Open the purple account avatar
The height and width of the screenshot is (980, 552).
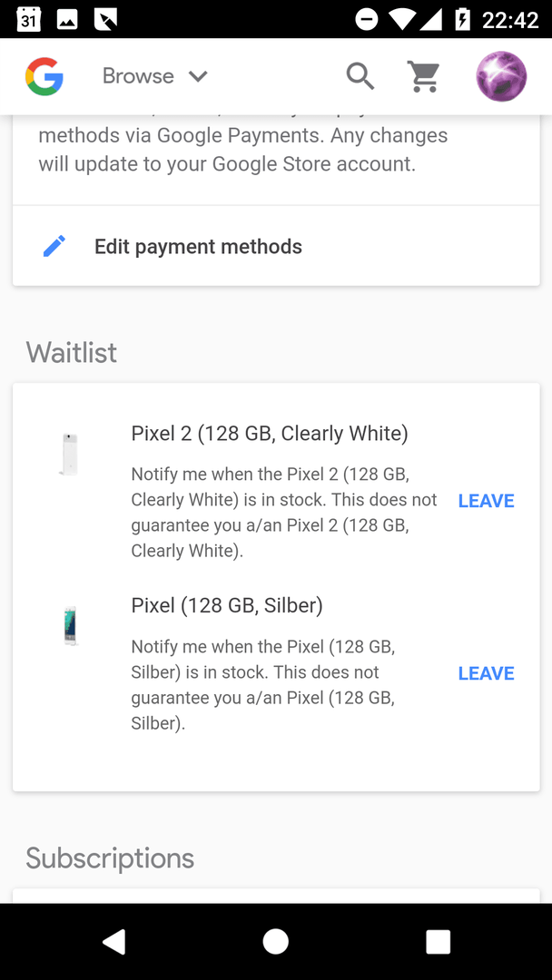[x=501, y=76]
